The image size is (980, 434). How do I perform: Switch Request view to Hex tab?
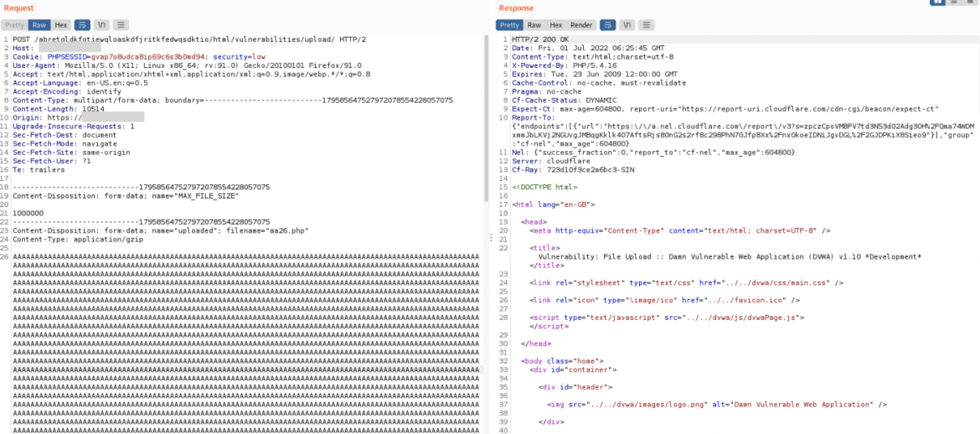coord(60,25)
